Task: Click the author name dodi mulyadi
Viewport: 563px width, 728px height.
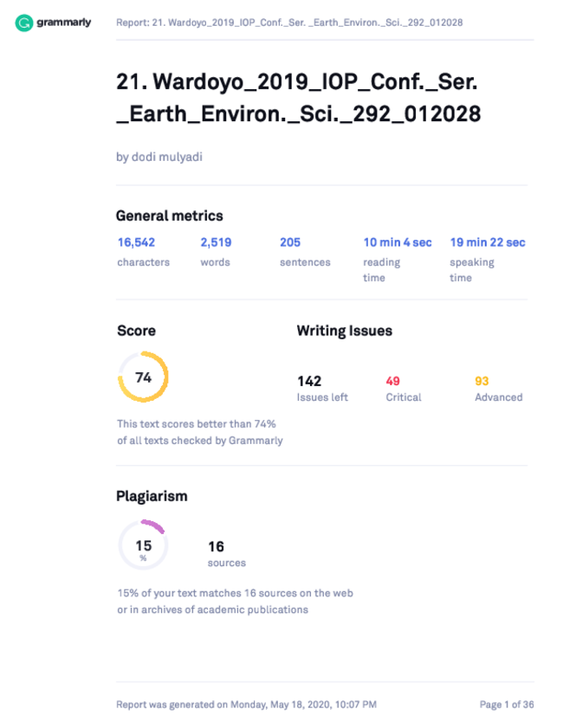Action: pos(159,157)
